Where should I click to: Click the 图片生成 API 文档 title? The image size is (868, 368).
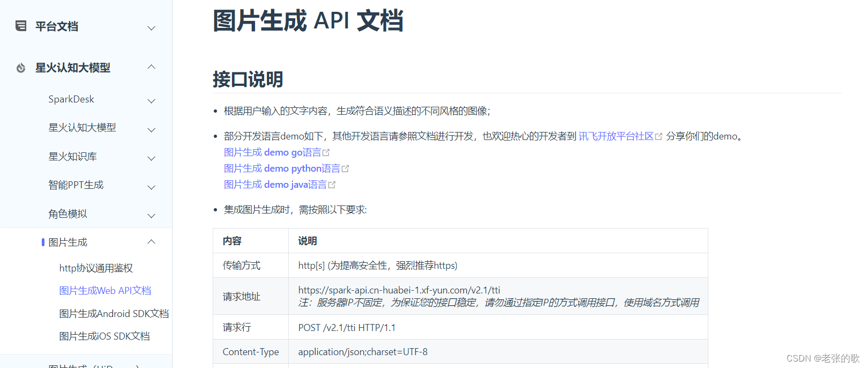[308, 21]
